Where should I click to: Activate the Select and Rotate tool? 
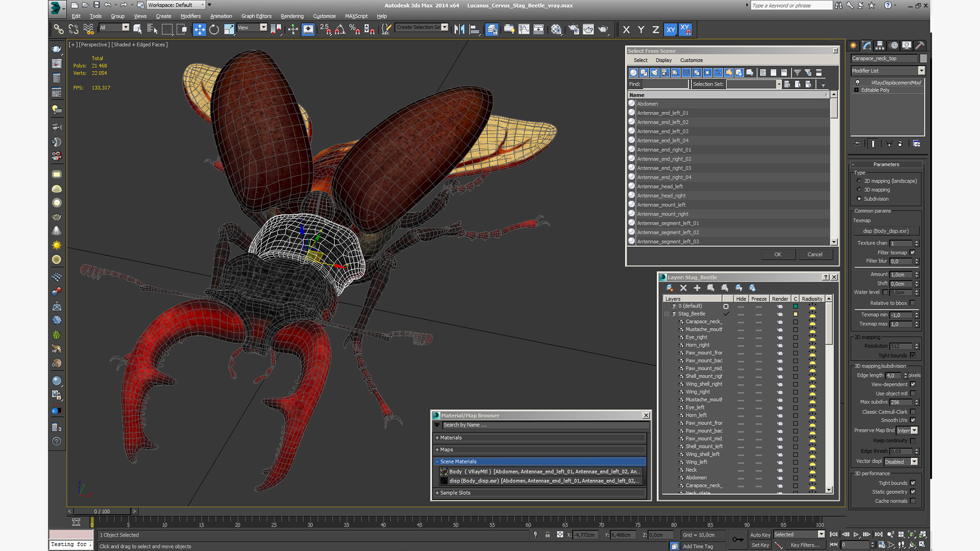click(x=214, y=30)
